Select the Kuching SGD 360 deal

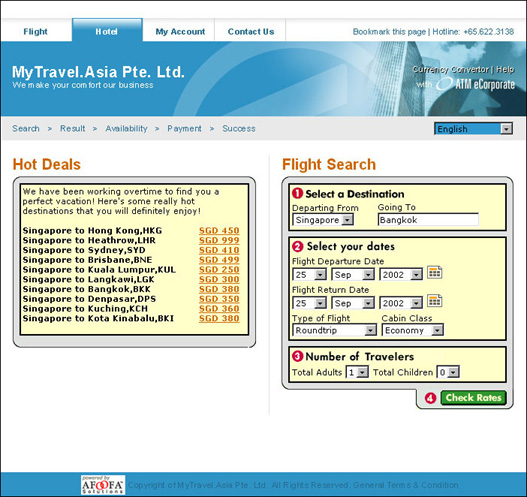pyautogui.click(x=219, y=308)
